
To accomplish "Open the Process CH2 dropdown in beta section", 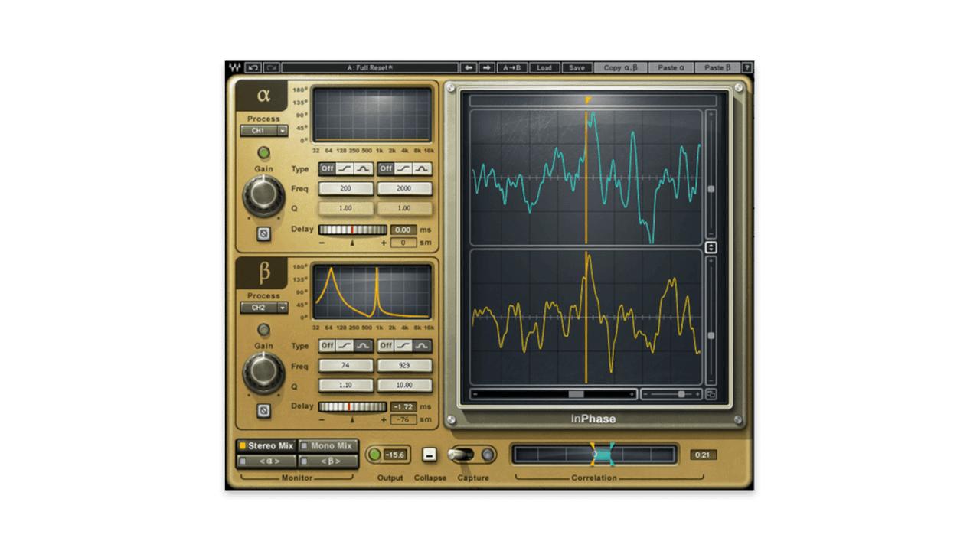I will pos(263,307).
